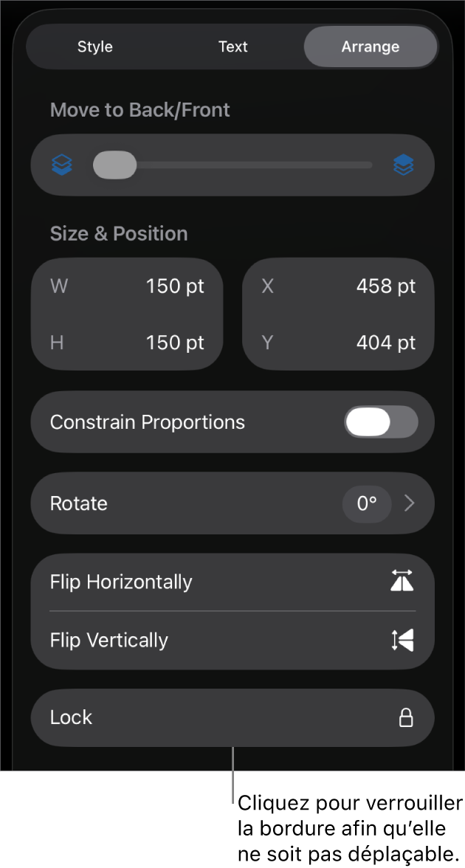The height and width of the screenshot is (868, 465).
Task: Switch to the Text tab
Action: pyautogui.click(x=232, y=46)
